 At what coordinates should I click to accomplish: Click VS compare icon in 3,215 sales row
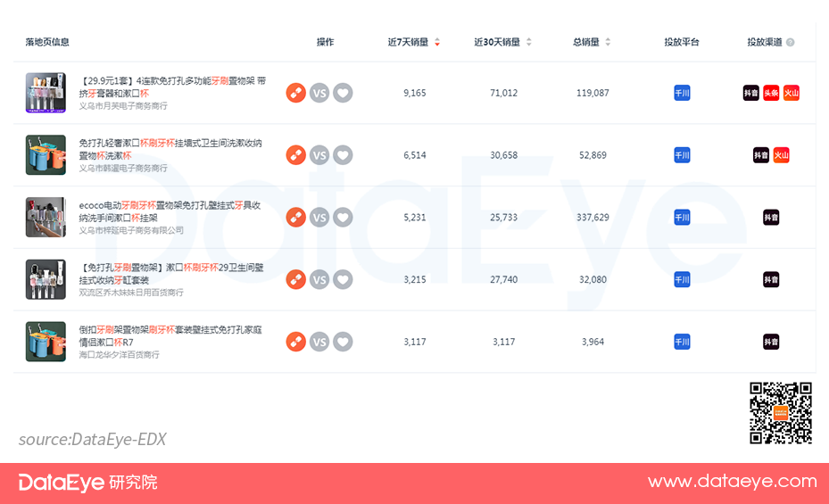click(x=319, y=279)
